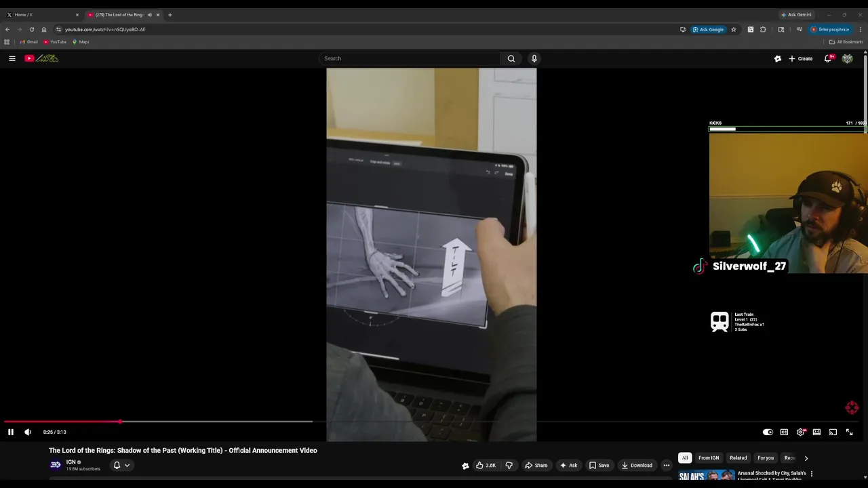Viewport: 868px width, 488px height.
Task: Select the All filter chip
Action: [685, 458]
